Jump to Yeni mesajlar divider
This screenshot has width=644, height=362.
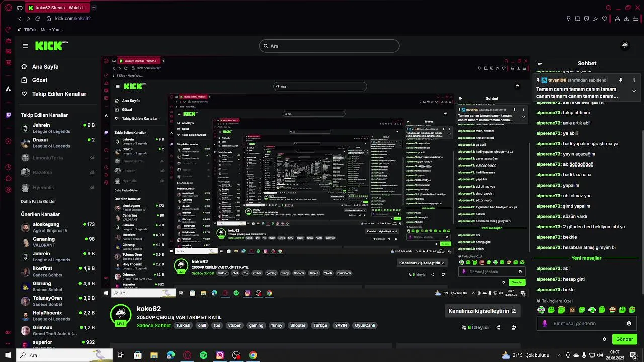pyautogui.click(x=586, y=258)
